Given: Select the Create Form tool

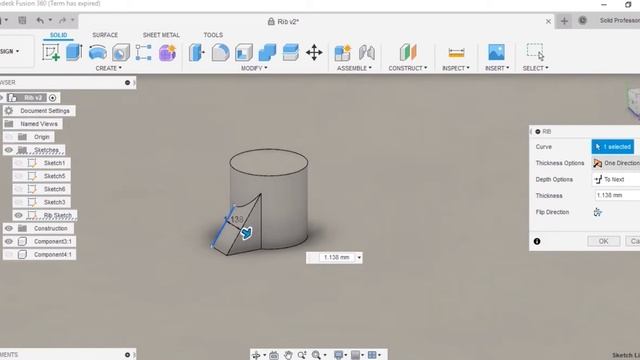Looking at the screenshot, I should [167, 53].
